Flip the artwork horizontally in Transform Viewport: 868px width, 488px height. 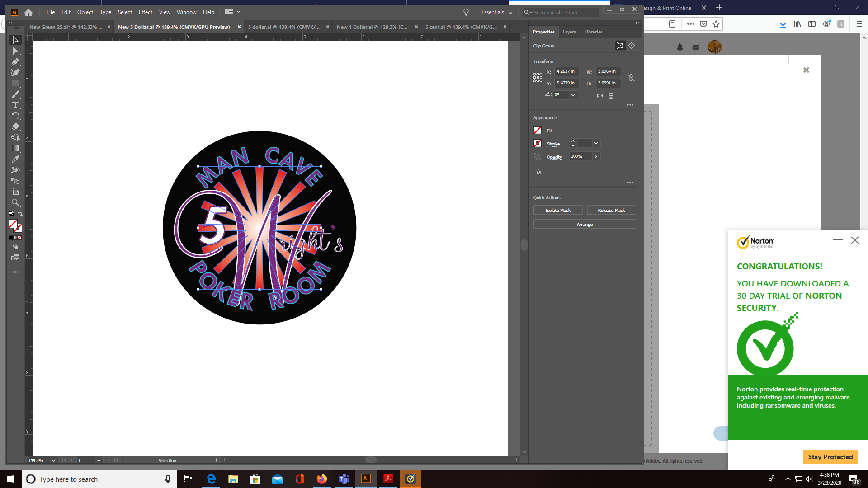pos(600,95)
